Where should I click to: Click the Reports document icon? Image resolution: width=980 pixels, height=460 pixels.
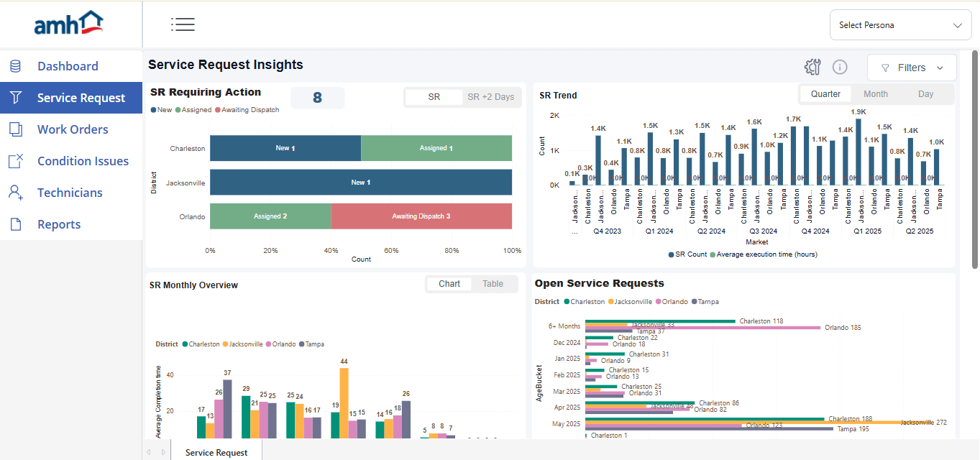coord(15,224)
